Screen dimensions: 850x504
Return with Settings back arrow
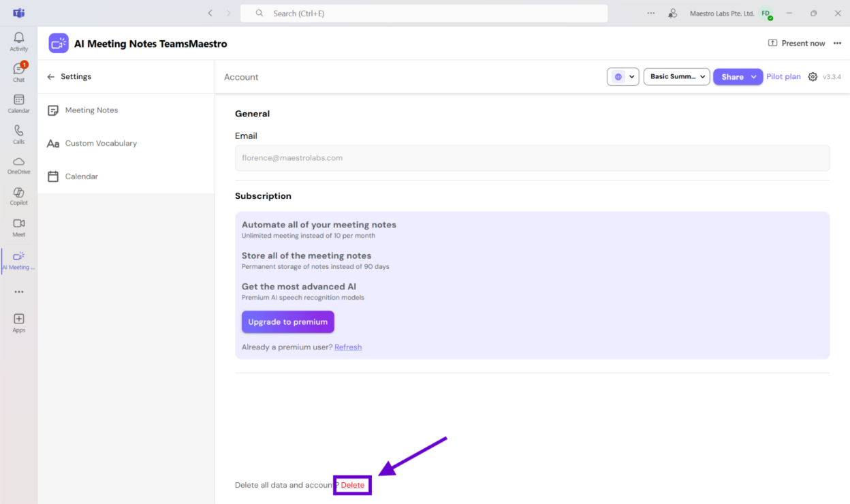[x=50, y=77]
